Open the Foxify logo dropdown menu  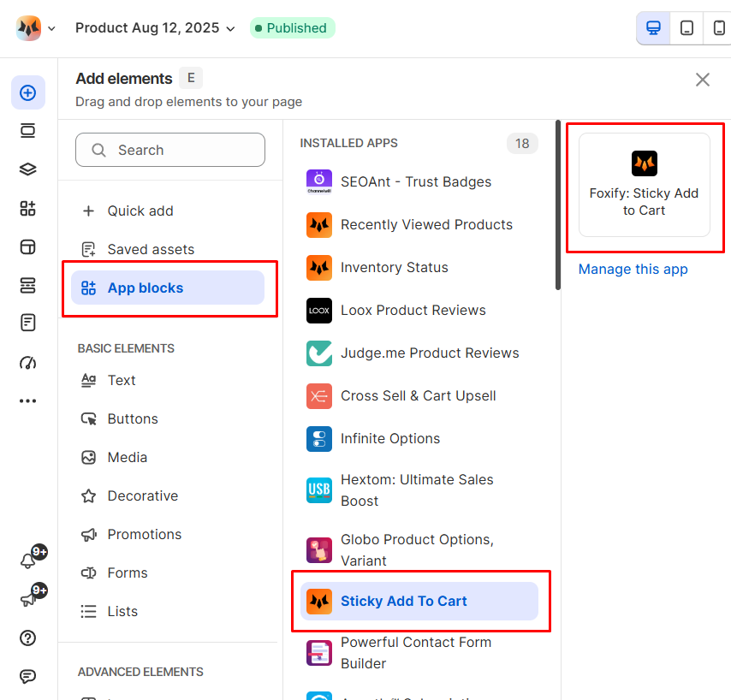pos(36,28)
